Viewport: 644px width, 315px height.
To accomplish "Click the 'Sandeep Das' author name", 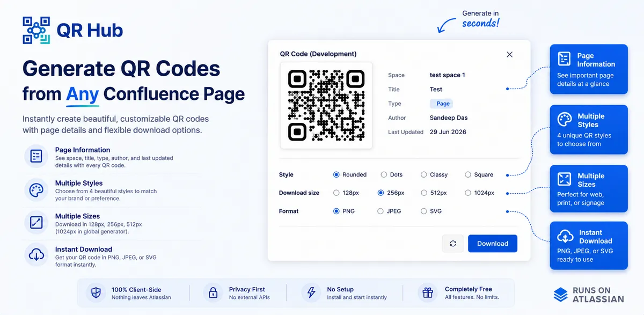I will [x=450, y=118].
